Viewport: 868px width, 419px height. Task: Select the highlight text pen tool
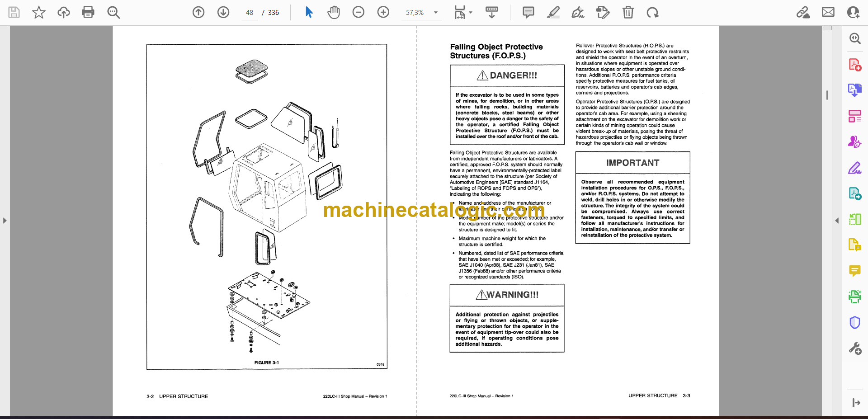pyautogui.click(x=553, y=12)
